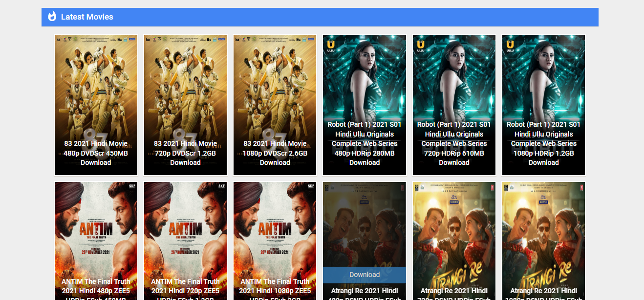Select the ANTIM The Final Truth 720p poster
Image resolution: width=644 pixels, height=300 pixels.
pos(185,230)
